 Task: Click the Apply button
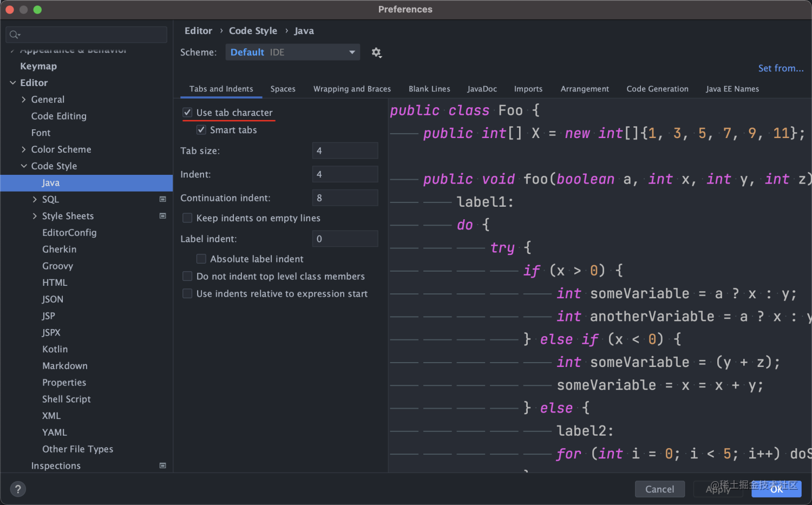pyautogui.click(x=718, y=489)
